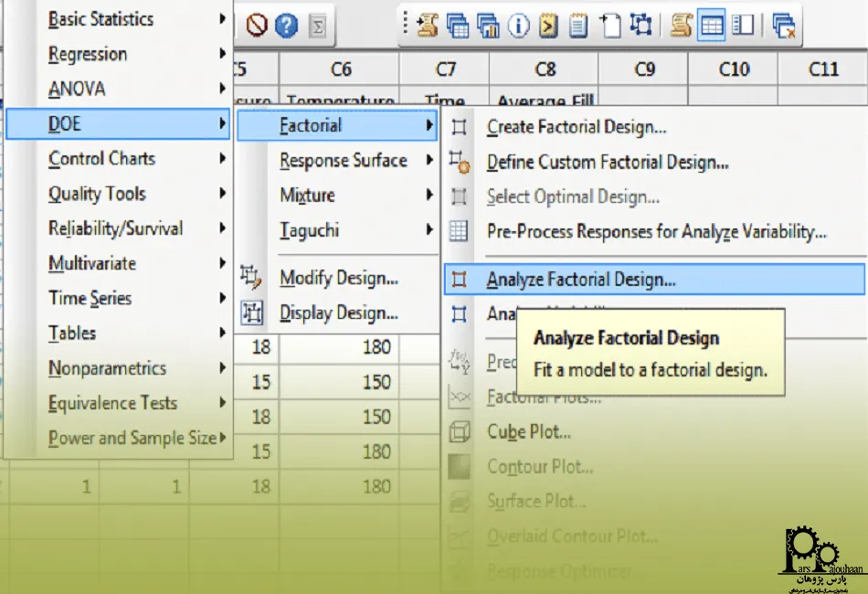Image resolution: width=868 pixels, height=594 pixels.
Task: Choose Create Factorial Design...
Action: click(654, 127)
